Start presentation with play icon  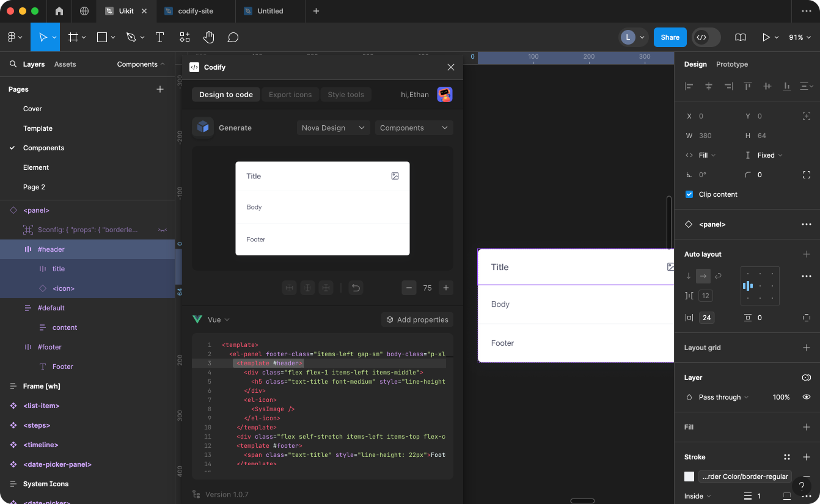coord(766,37)
